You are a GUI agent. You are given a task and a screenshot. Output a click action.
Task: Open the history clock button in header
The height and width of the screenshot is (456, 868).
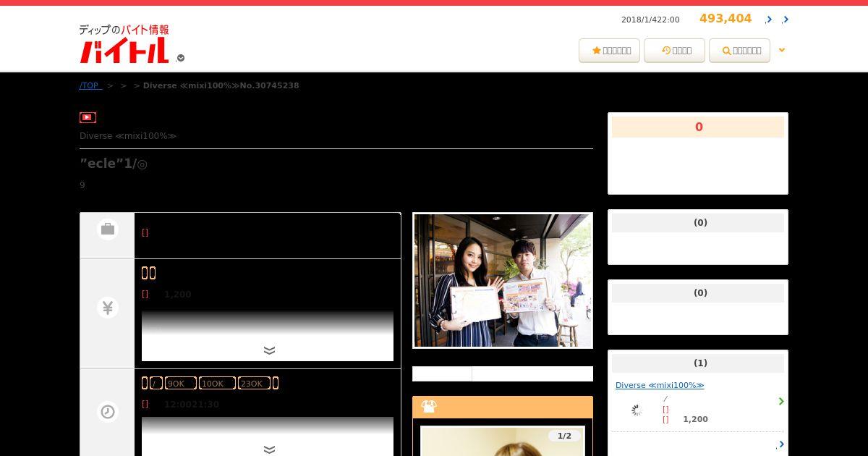point(674,51)
